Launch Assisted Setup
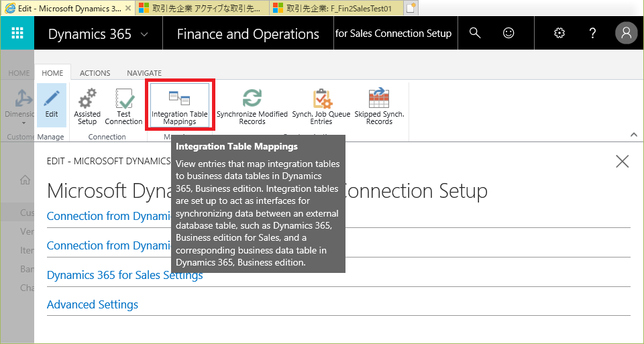Image resolution: width=644 pixels, height=344 pixels. tap(87, 107)
